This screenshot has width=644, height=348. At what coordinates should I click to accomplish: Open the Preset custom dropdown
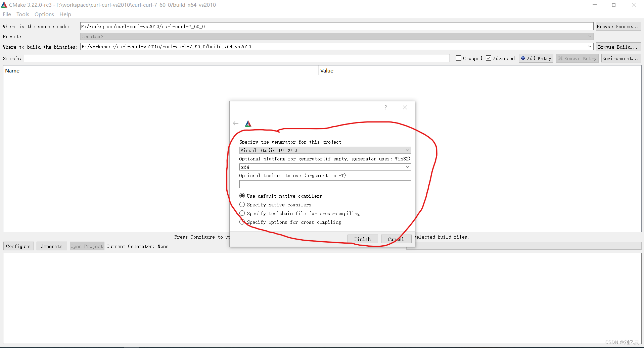tap(337, 37)
